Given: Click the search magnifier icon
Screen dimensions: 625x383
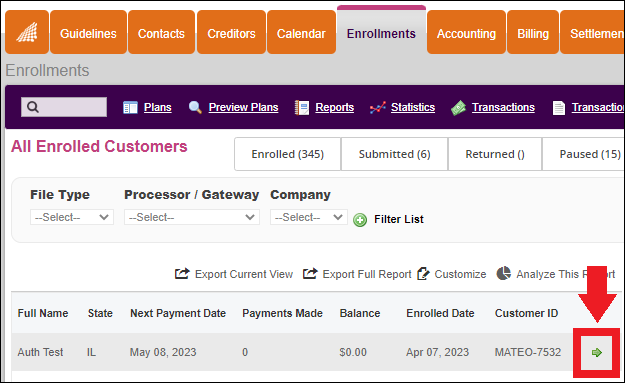Looking at the screenshot, I should coord(33,107).
